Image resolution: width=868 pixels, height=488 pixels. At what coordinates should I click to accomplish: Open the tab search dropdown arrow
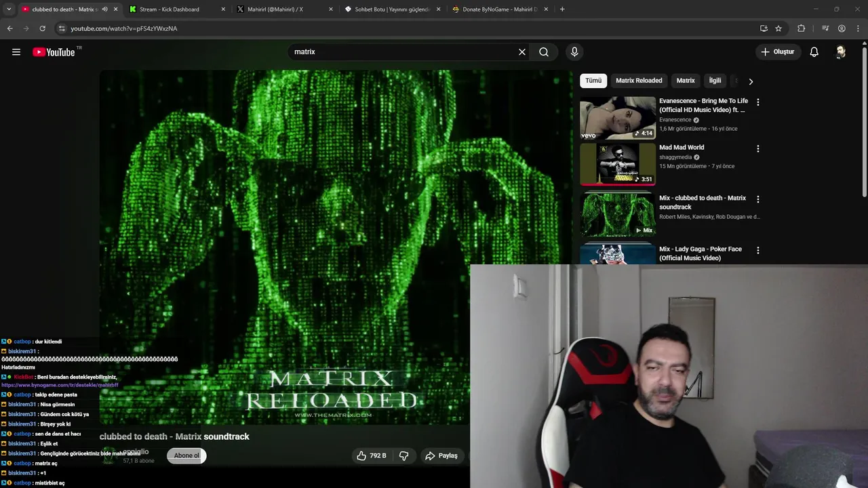click(9, 9)
